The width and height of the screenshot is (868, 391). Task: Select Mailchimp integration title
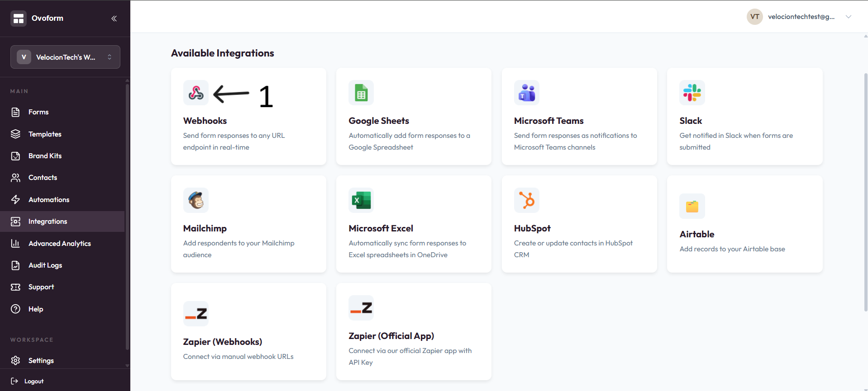coord(205,228)
